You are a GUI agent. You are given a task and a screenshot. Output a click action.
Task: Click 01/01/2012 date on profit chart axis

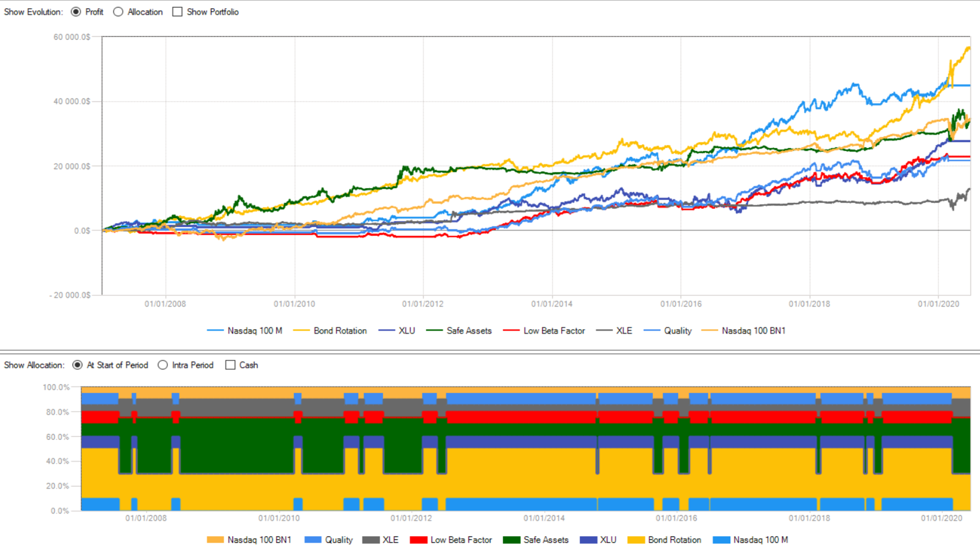point(423,304)
